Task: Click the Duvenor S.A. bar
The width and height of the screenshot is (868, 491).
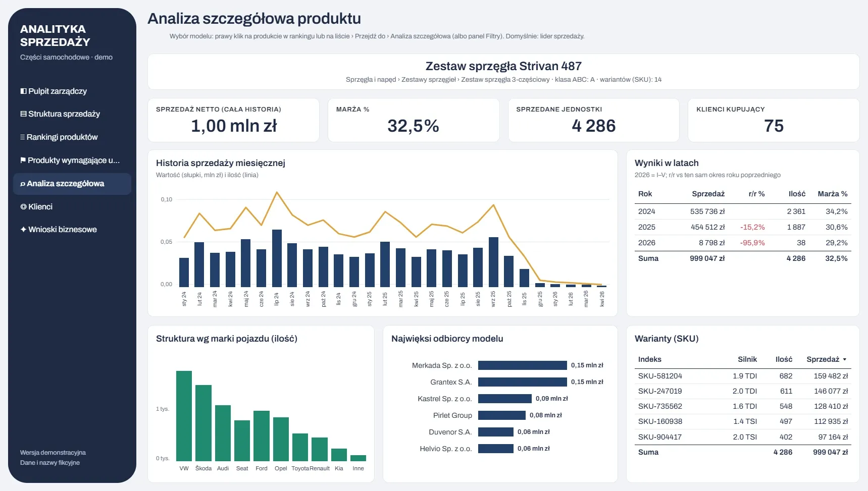Action: (x=496, y=432)
